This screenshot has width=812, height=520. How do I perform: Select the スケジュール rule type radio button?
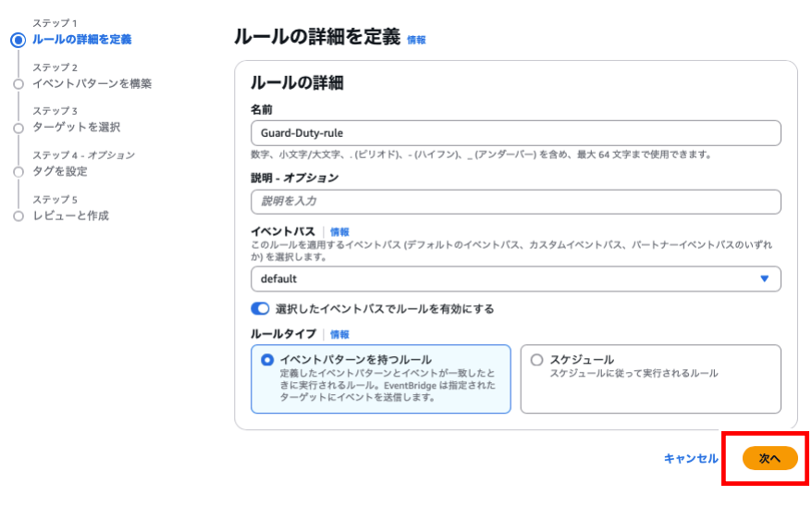tap(536, 360)
